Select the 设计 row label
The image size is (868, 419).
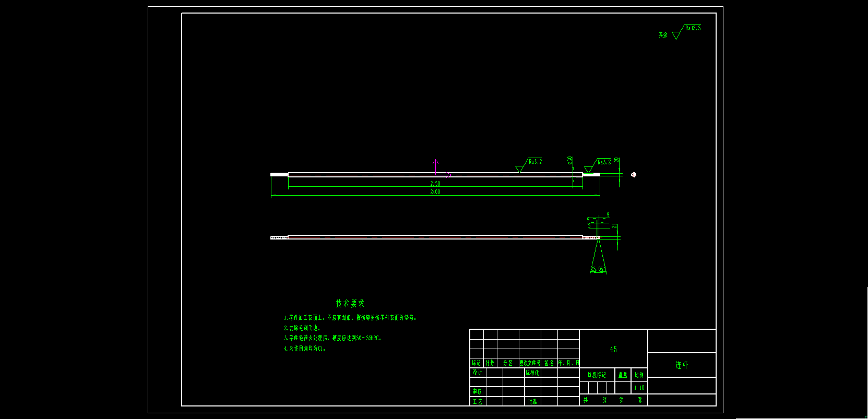pos(478,373)
